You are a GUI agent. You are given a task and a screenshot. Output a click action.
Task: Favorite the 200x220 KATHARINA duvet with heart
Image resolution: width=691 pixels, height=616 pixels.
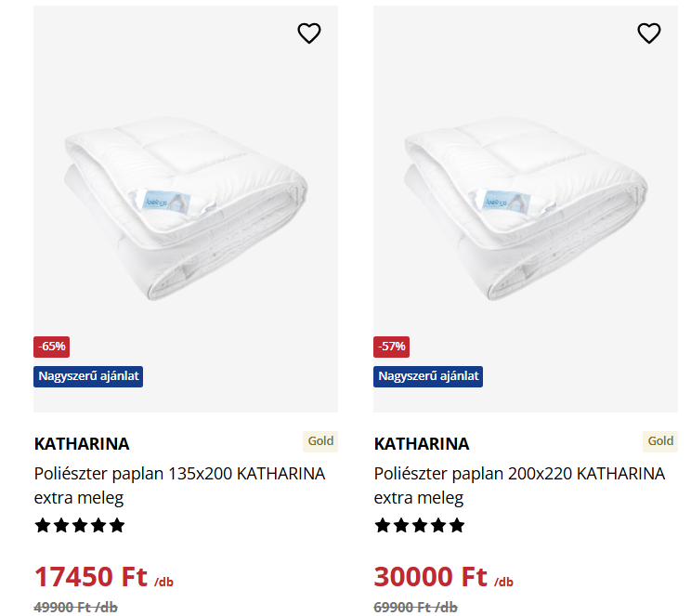tap(649, 33)
